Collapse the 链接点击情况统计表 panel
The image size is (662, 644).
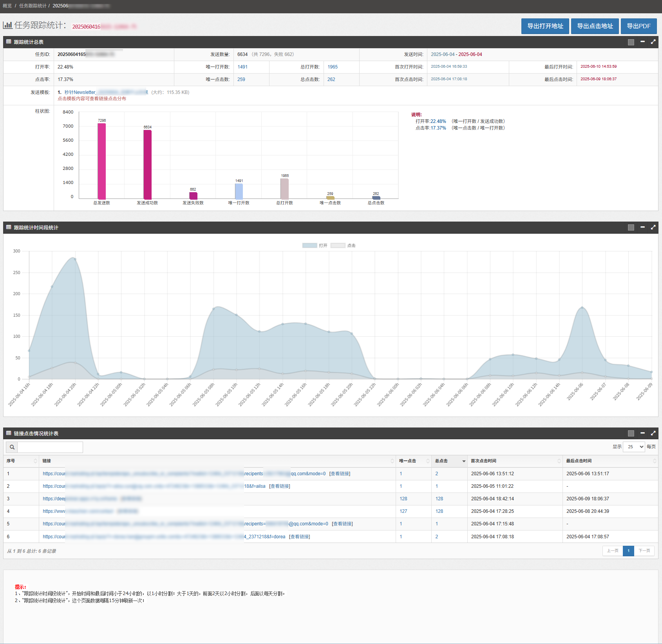[642, 433]
